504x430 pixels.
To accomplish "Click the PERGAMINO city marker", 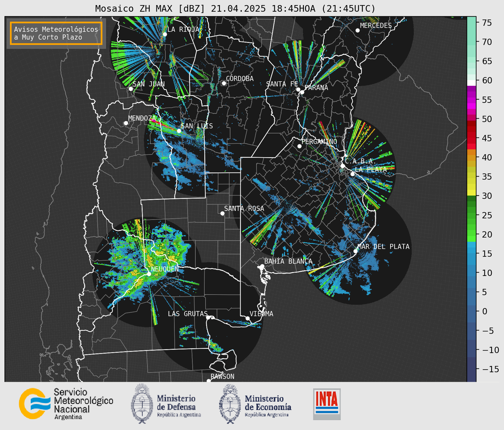I will pyautogui.click(x=299, y=146).
